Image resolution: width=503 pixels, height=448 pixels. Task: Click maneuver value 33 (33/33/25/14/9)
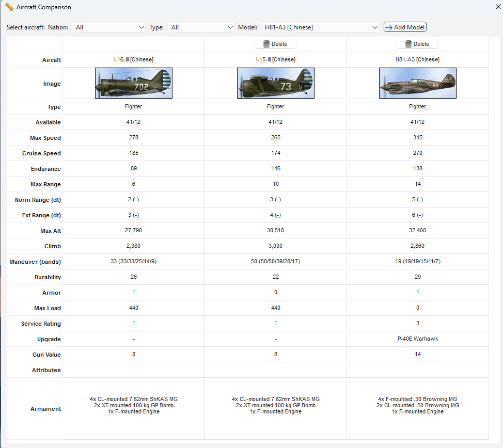tap(133, 261)
